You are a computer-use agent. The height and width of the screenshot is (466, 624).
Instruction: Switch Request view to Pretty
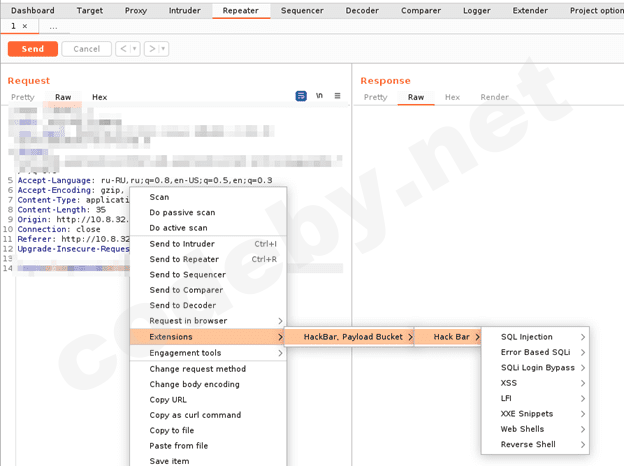pos(22,97)
